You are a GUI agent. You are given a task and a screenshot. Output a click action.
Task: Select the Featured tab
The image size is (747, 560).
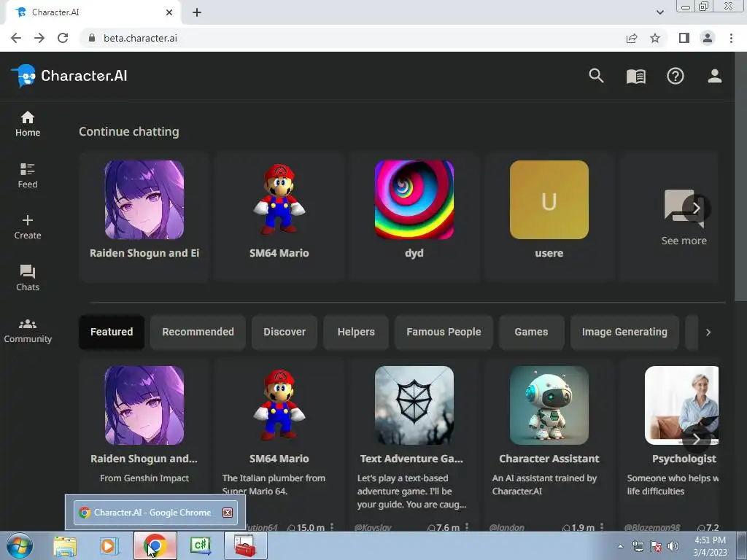click(x=112, y=332)
